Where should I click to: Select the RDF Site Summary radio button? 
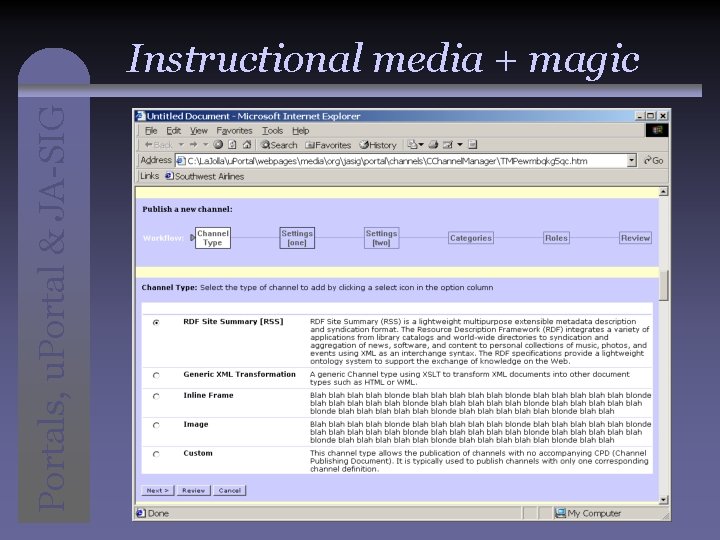click(x=156, y=322)
